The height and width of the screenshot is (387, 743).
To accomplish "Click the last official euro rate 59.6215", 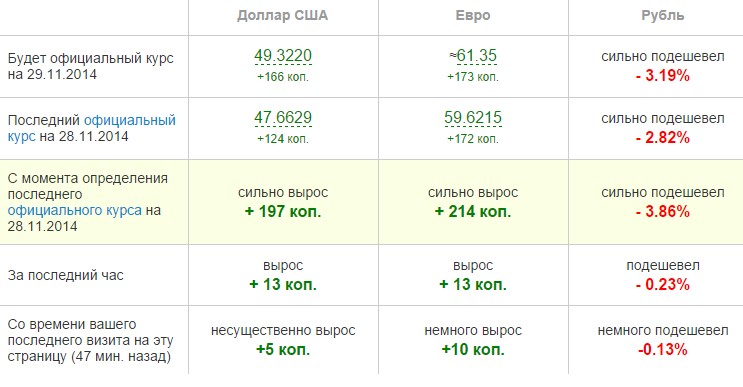I will (x=473, y=118).
